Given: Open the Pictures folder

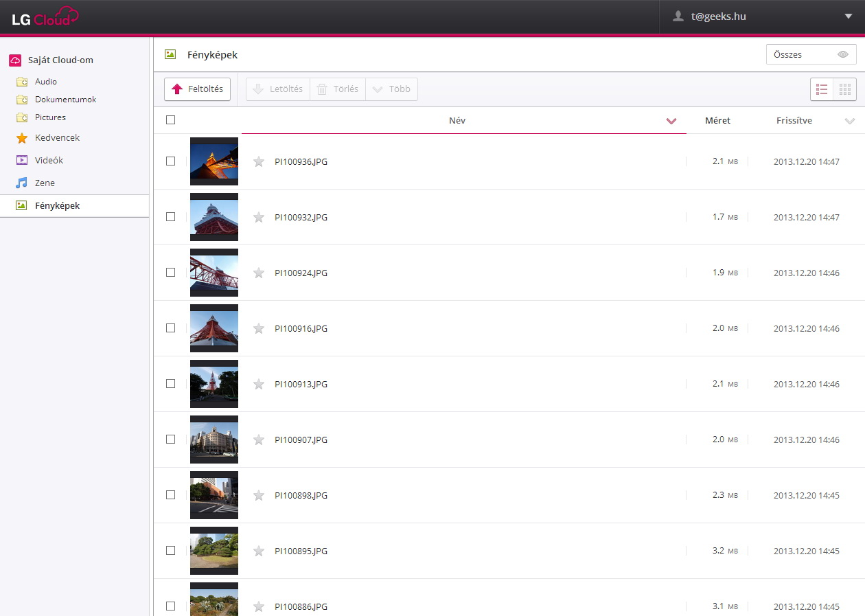Looking at the screenshot, I should click(50, 117).
